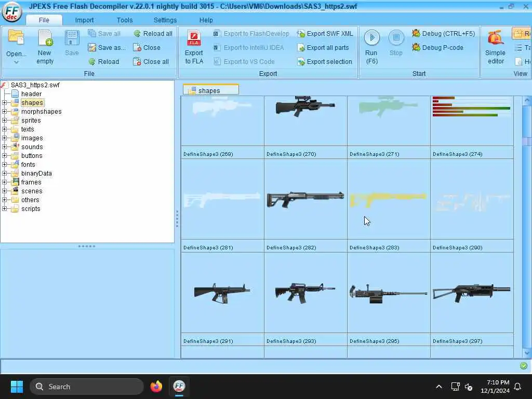Start Debug (CTRL+F5)
This screenshot has width=532, height=399.
coord(444,33)
